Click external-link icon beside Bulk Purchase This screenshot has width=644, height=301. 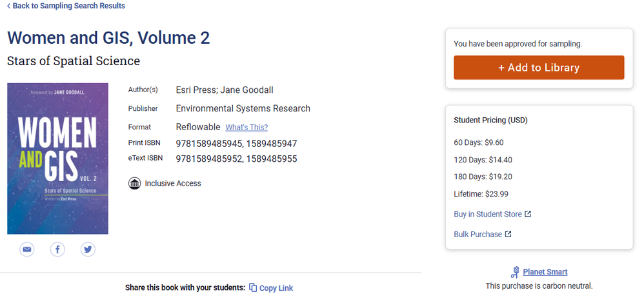point(508,234)
